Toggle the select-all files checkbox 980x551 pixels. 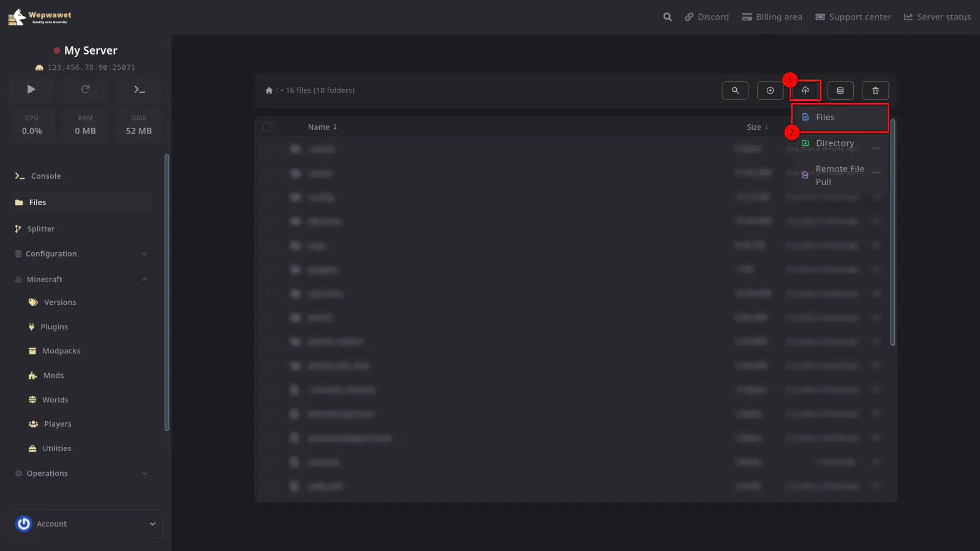(268, 127)
